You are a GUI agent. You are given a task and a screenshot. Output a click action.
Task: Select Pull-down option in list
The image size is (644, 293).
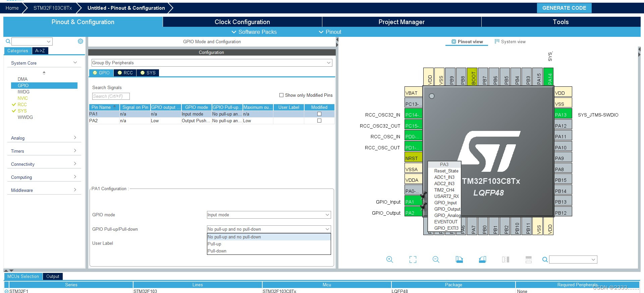tap(269, 251)
